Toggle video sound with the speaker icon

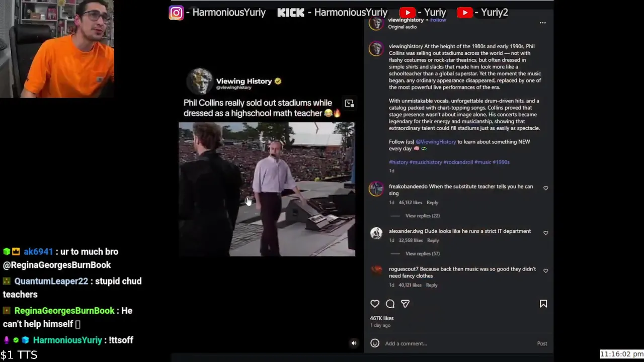click(354, 343)
